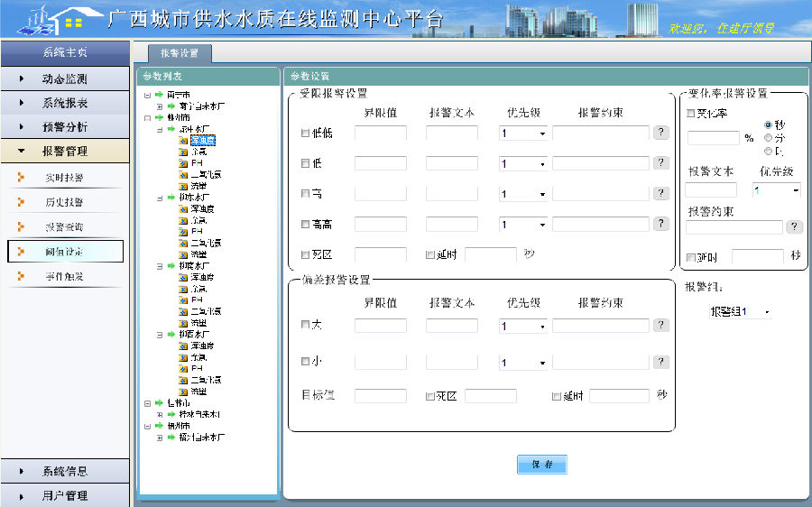
Task: Click the orange arrow icon beside 历史报警
Action: coord(21,202)
